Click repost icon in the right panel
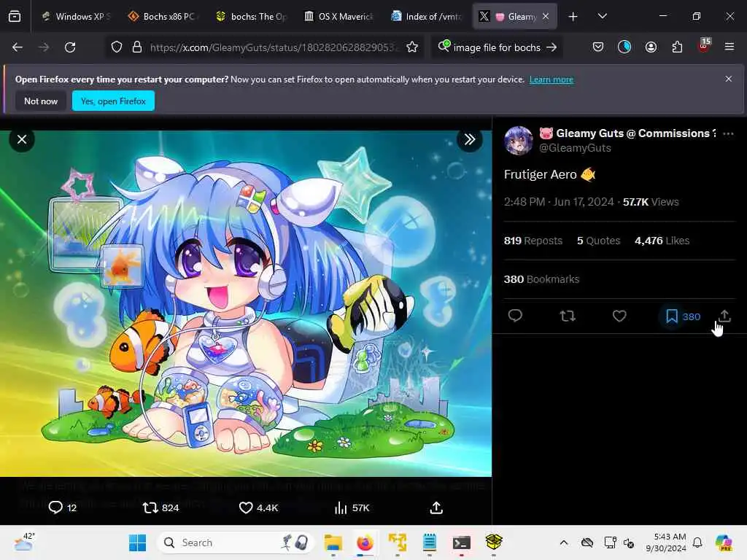 [568, 316]
